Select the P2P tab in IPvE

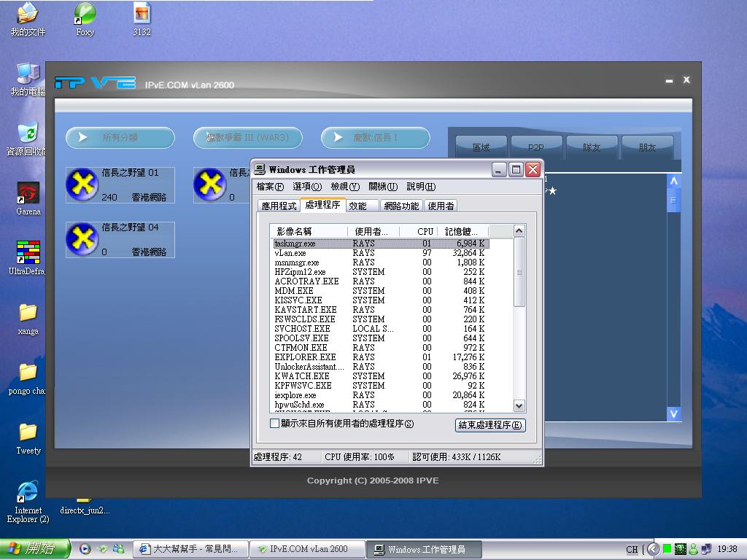[536, 147]
